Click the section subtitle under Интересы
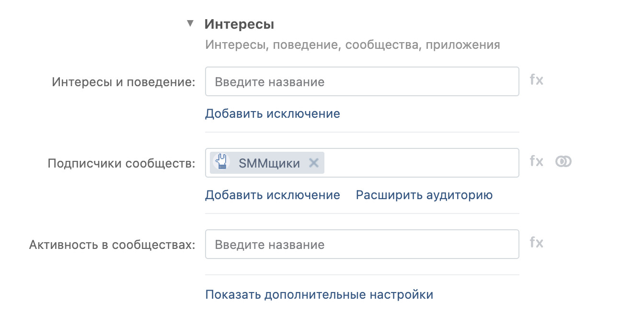The width and height of the screenshot is (644, 315). pyautogui.click(x=352, y=45)
